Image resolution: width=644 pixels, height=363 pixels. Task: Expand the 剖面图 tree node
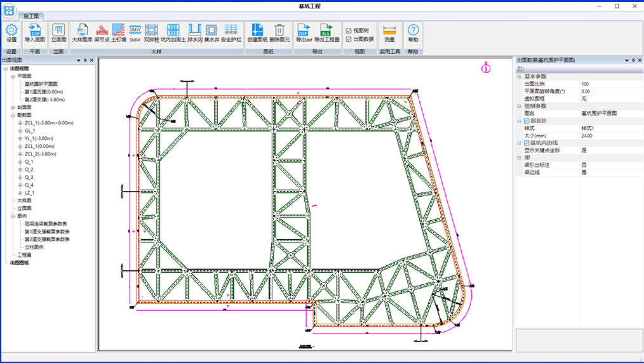click(x=13, y=107)
